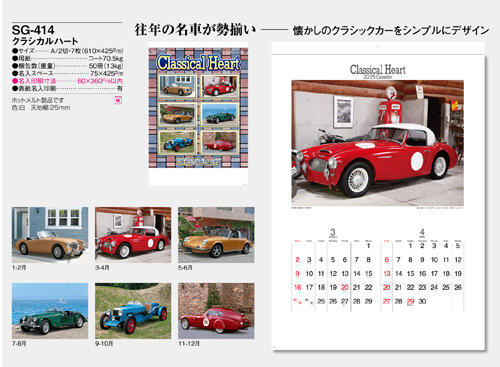Click the red roadster picture on the cover
This screenshot has height=367, width=500.
[219, 86]
